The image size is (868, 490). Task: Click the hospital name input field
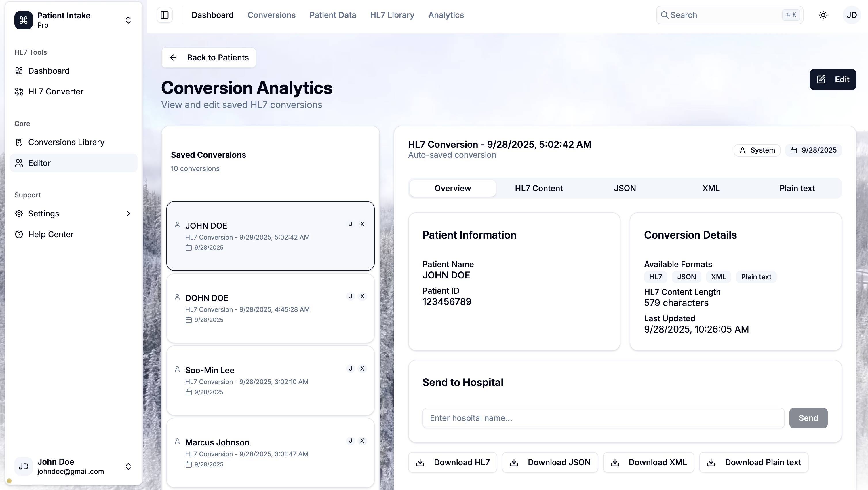(603, 418)
